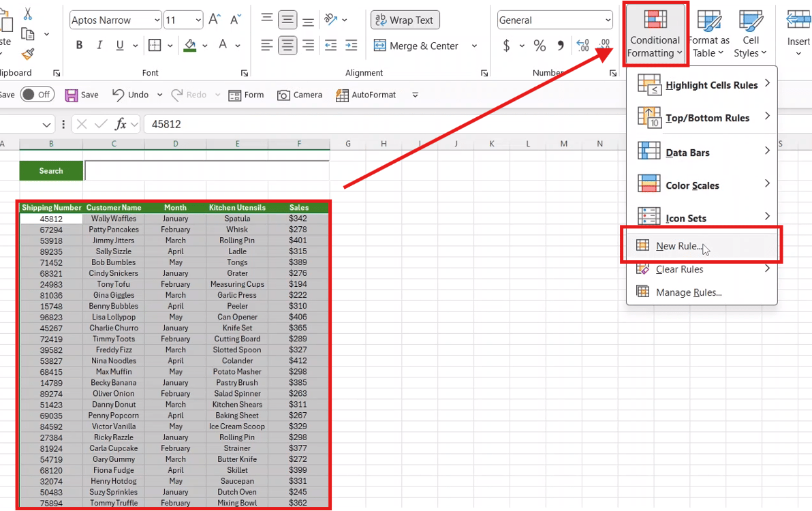812x511 pixels.
Task: Apply the Font Color A button
Action: (223, 45)
